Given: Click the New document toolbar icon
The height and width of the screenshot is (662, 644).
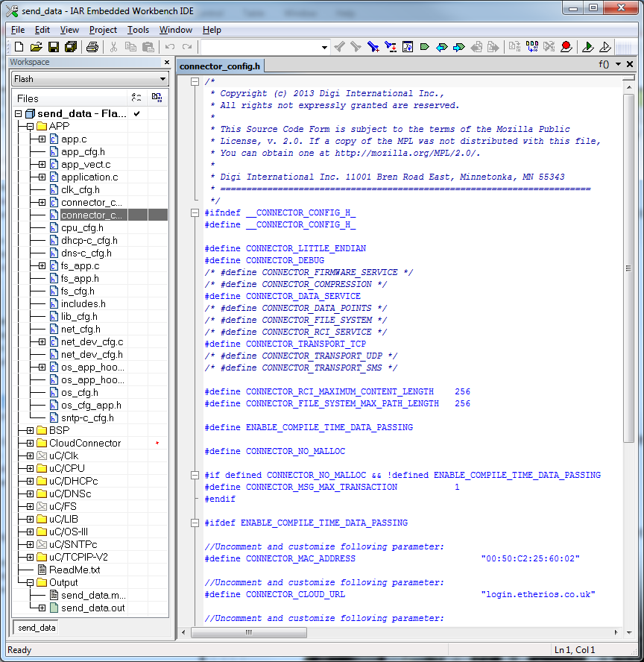Looking at the screenshot, I should [18, 47].
